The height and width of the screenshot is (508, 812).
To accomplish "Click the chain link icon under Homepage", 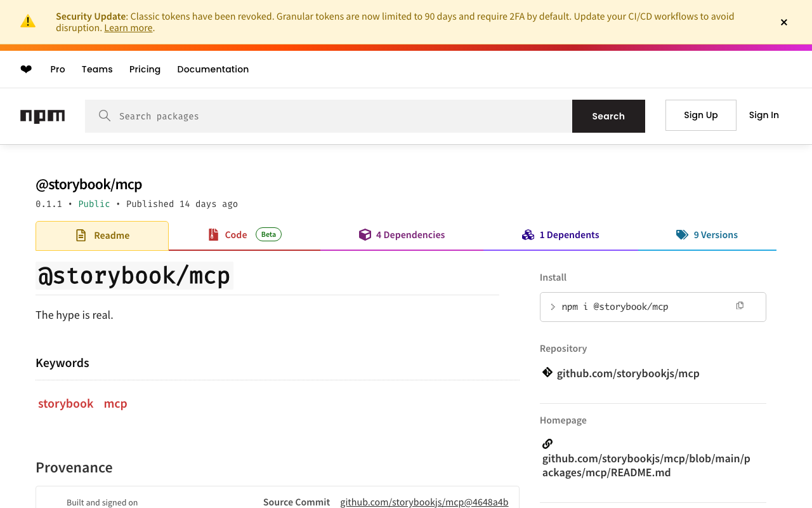I will tap(547, 444).
